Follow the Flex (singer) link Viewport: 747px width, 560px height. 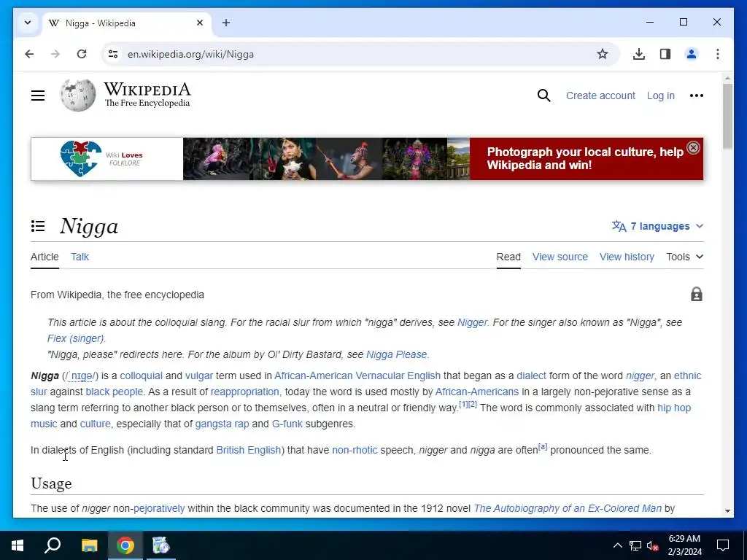[75, 338]
